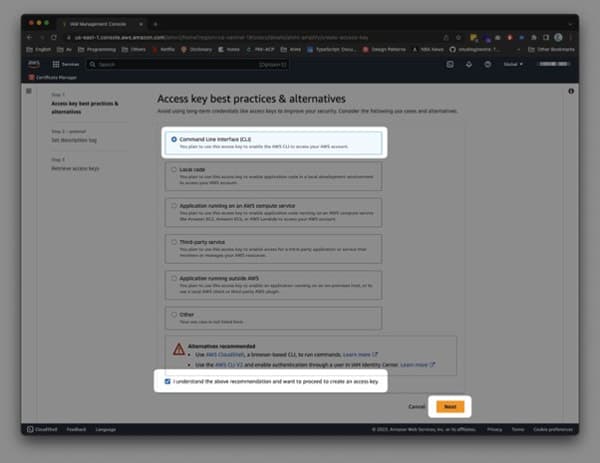Select the Other use case option
This screenshot has height=463, width=600.
pyautogui.click(x=273, y=318)
